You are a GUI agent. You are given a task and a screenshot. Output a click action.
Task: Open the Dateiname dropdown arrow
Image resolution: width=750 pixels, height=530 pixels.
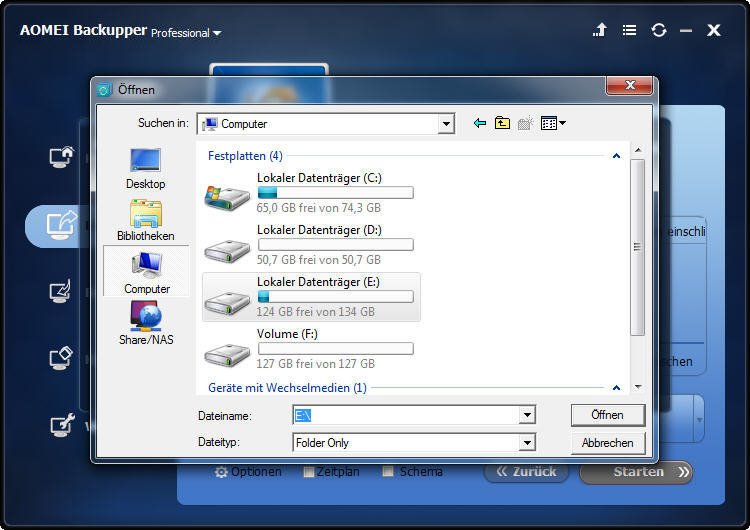(x=527, y=415)
